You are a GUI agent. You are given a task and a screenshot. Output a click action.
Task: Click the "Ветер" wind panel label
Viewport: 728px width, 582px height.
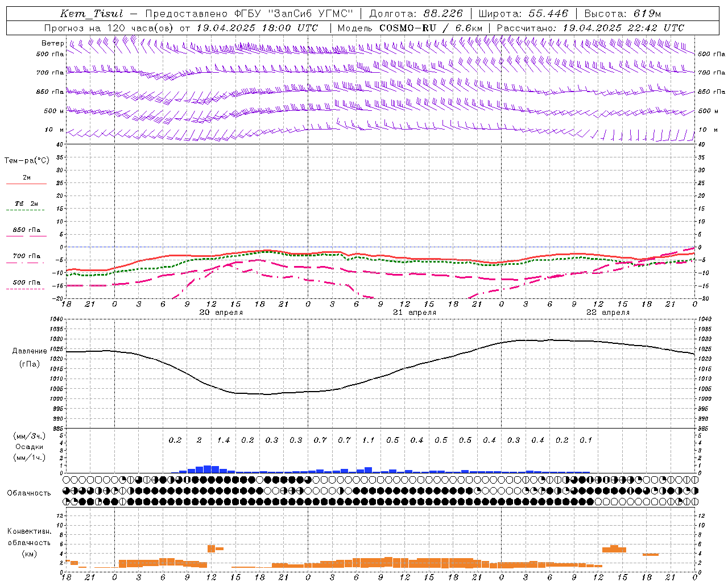53,43
